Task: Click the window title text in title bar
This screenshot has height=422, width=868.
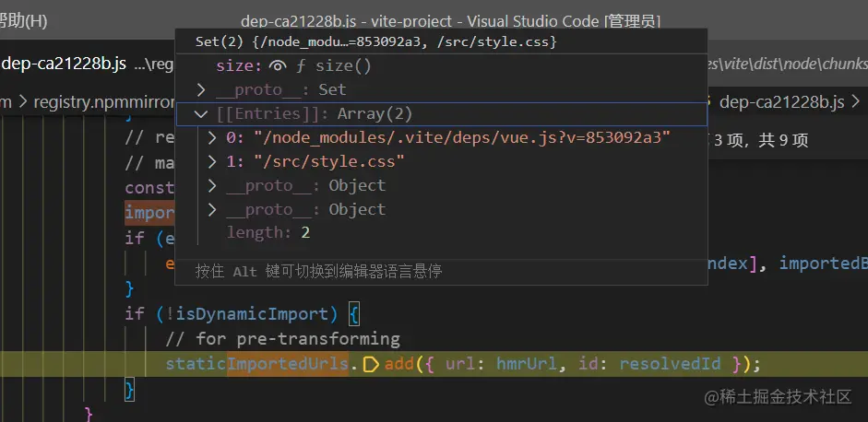Action: (450, 21)
